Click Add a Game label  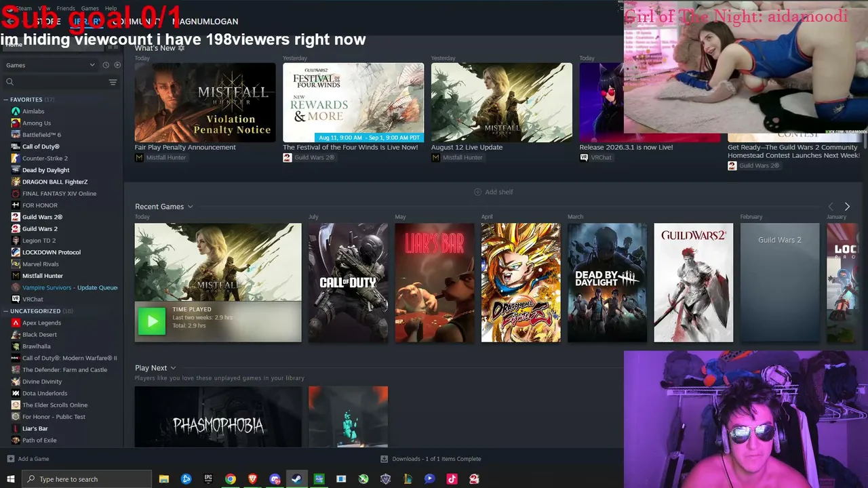[33, 459]
